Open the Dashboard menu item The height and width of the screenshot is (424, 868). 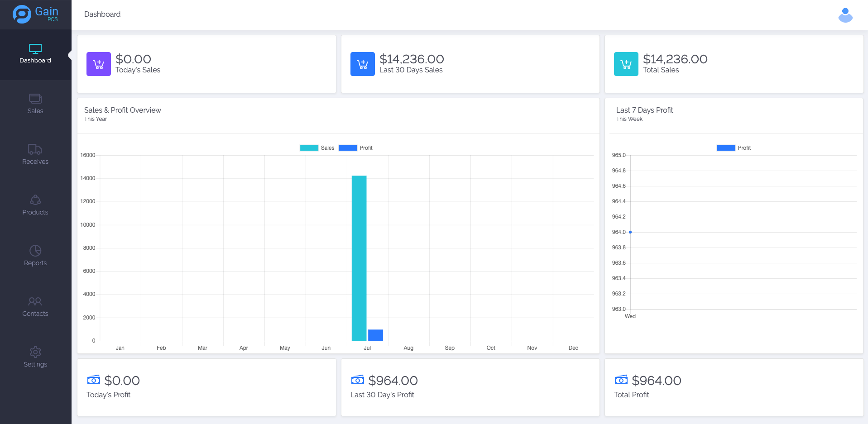click(x=35, y=55)
